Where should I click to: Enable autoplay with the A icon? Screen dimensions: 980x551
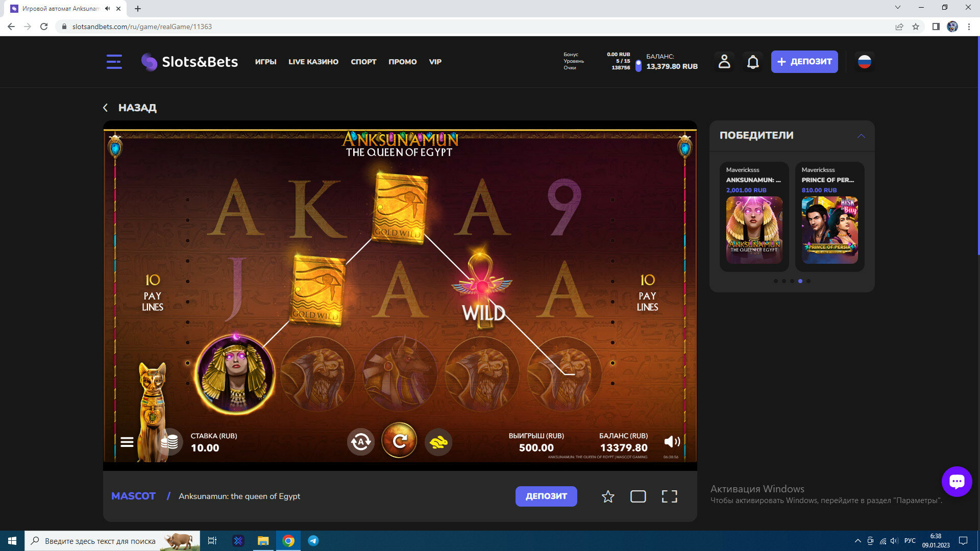[x=360, y=442]
